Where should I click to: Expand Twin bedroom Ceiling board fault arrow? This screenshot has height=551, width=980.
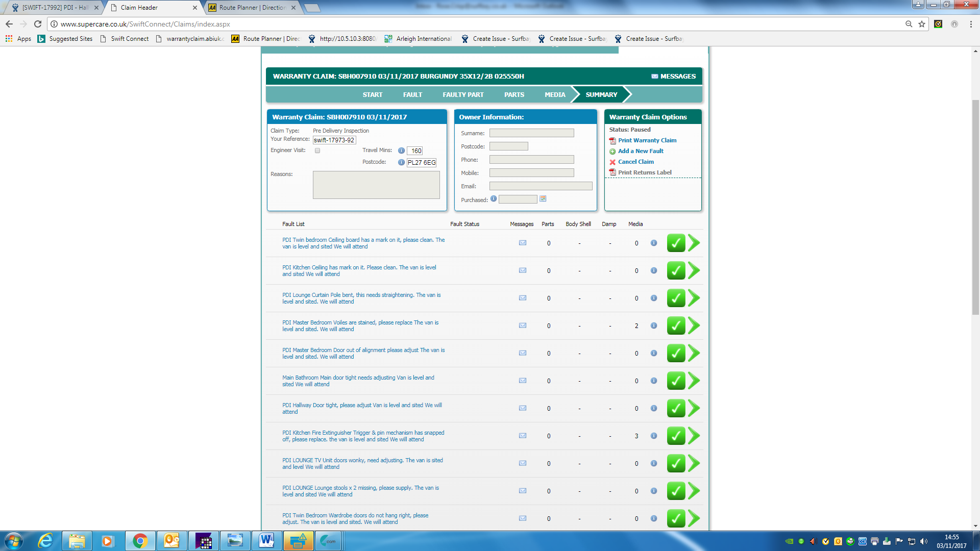coord(694,243)
